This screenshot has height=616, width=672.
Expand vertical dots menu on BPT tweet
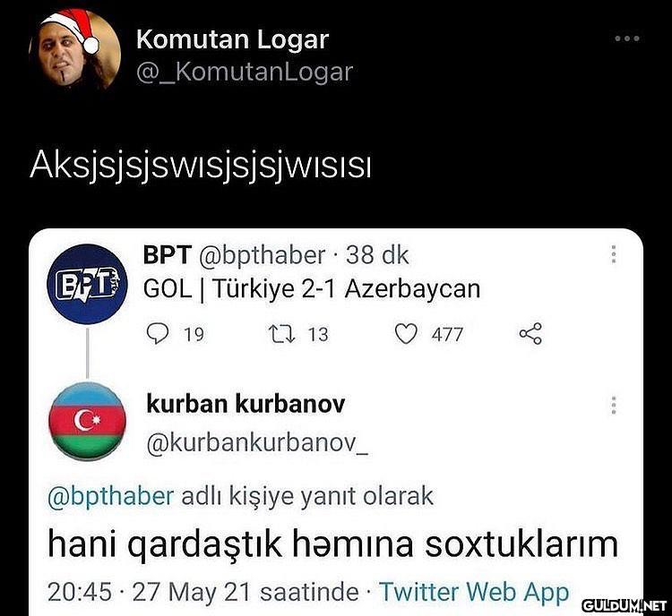coord(614,254)
